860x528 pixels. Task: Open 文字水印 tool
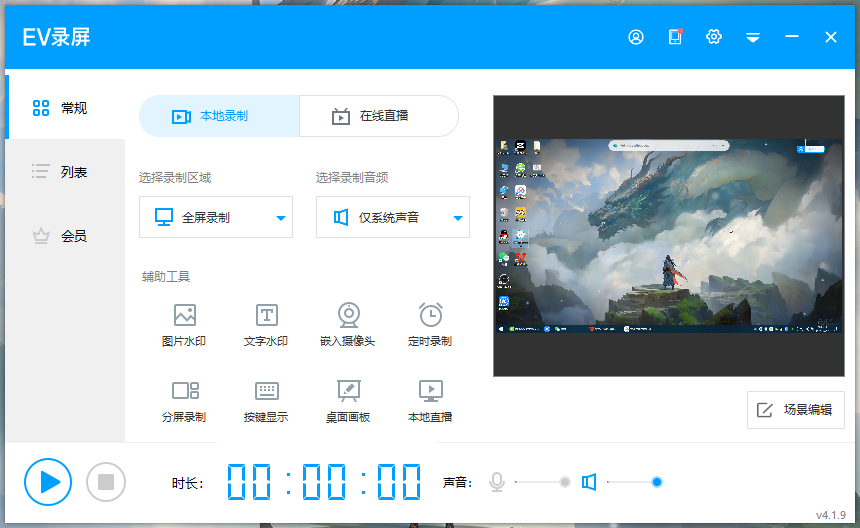[266, 325]
